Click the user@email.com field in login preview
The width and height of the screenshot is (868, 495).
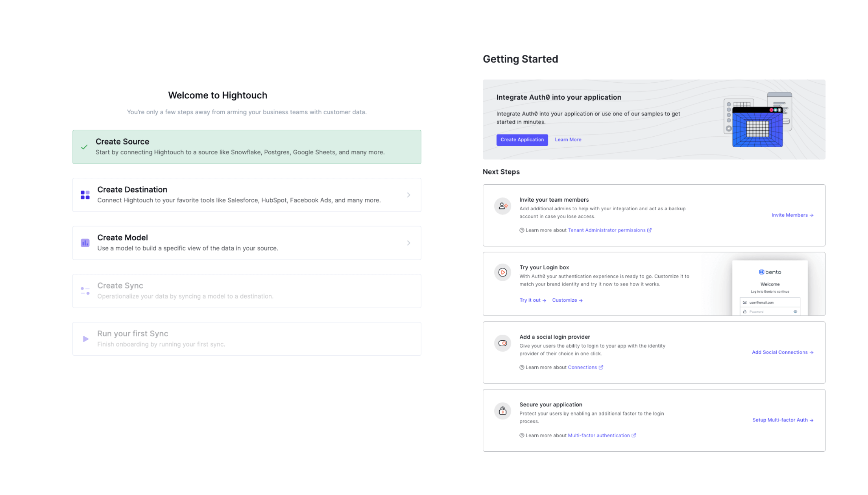click(770, 302)
